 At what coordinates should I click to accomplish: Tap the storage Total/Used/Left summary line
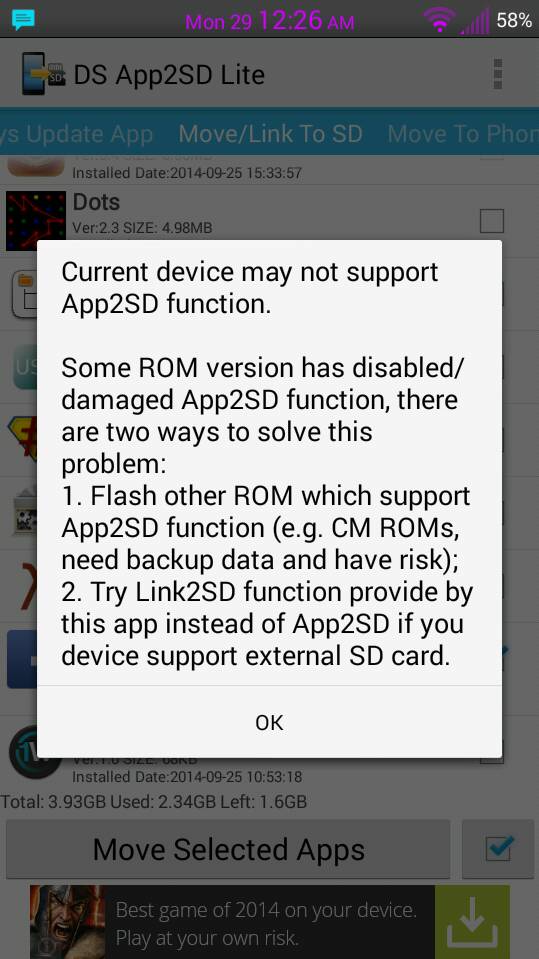pos(154,801)
